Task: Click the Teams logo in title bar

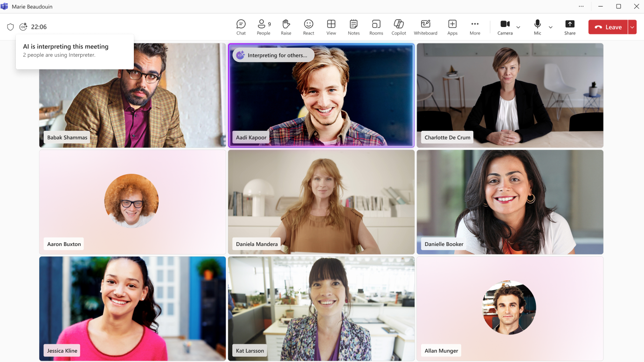Action: click(x=4, y=7)
